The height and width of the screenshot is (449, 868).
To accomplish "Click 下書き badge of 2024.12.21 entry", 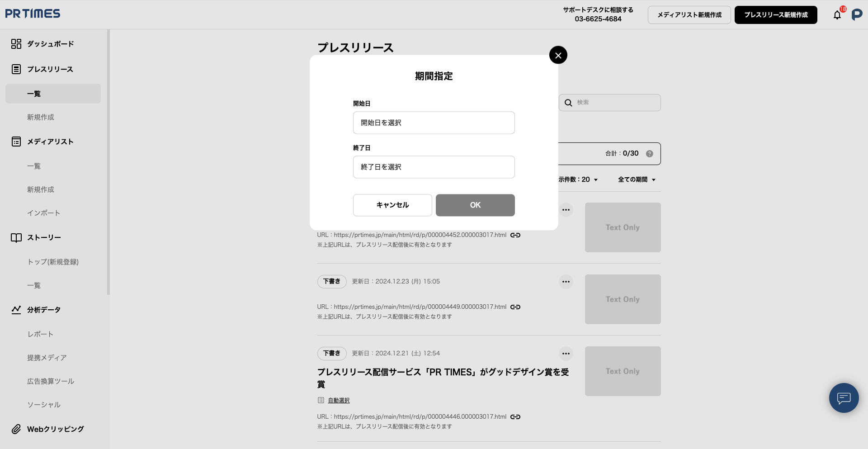I will 332,353.
